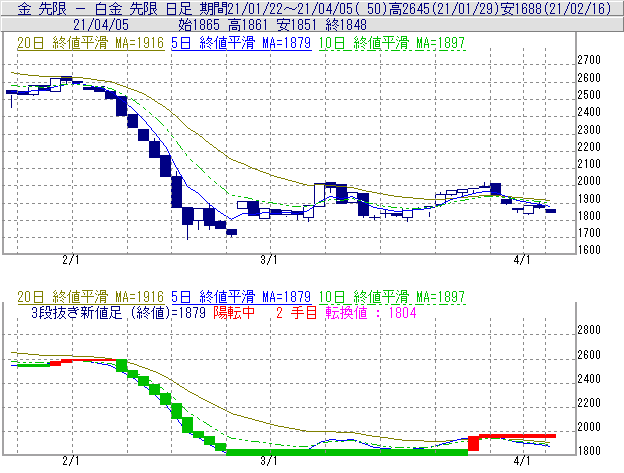Click the high price 高1861
The image size is (624, 473).
pos(248,25)
